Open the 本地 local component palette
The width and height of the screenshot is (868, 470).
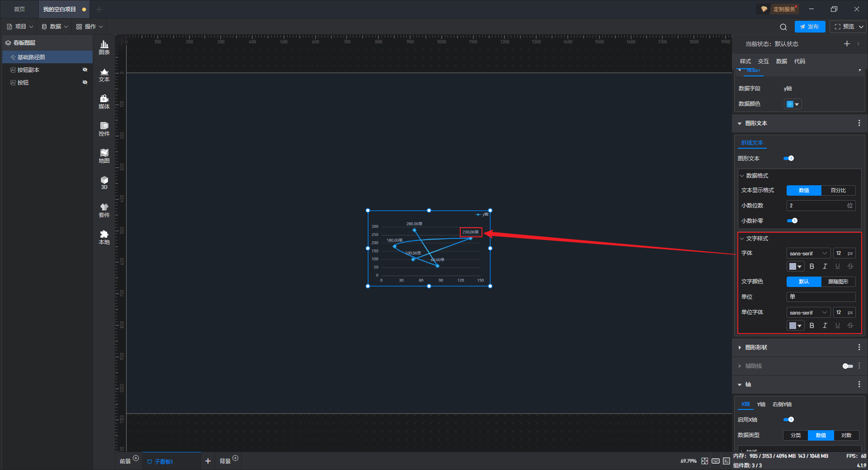[104, 238]
